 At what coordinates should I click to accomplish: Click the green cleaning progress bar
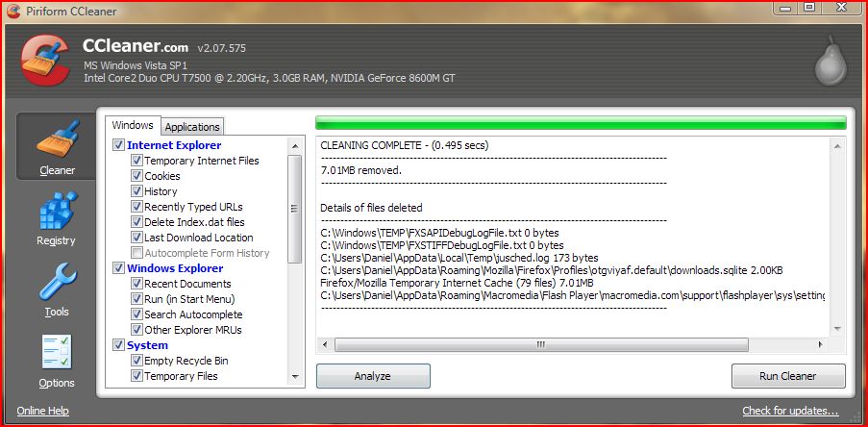click(581, 123)
